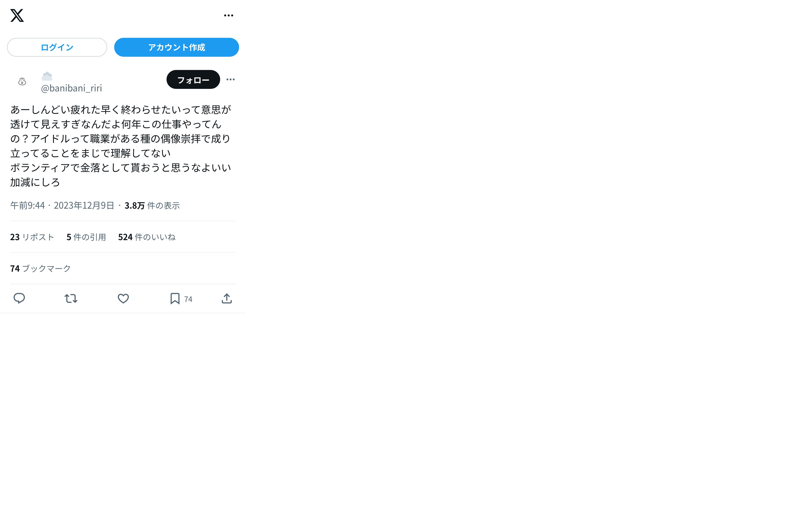This screenshot has height=532, width=810.
Task: Click the repost arrows icon
Action: coord(71,299)
